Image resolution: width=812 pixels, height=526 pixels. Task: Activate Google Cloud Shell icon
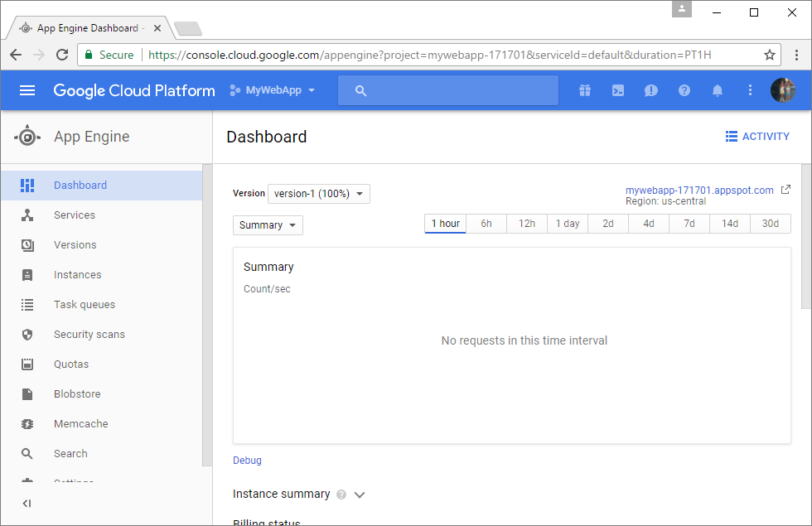pyautogui.click(x=618, y=90)
